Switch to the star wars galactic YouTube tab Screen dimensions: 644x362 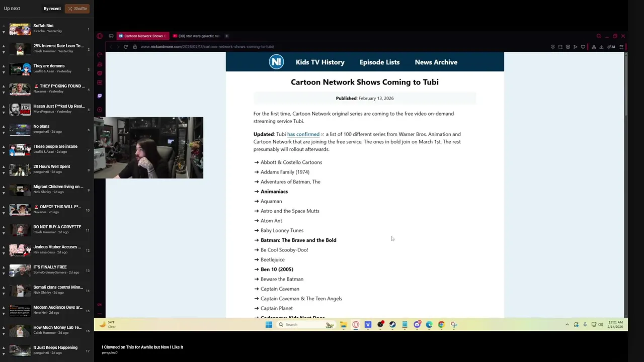(196, 36)
